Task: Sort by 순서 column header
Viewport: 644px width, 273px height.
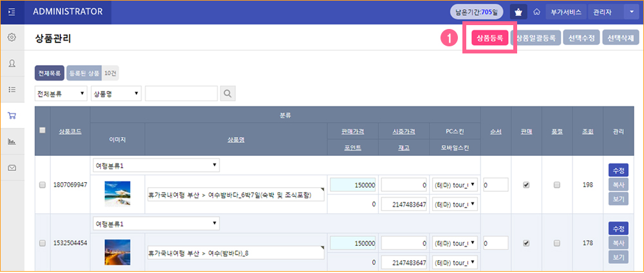Action: click(496, 131)
